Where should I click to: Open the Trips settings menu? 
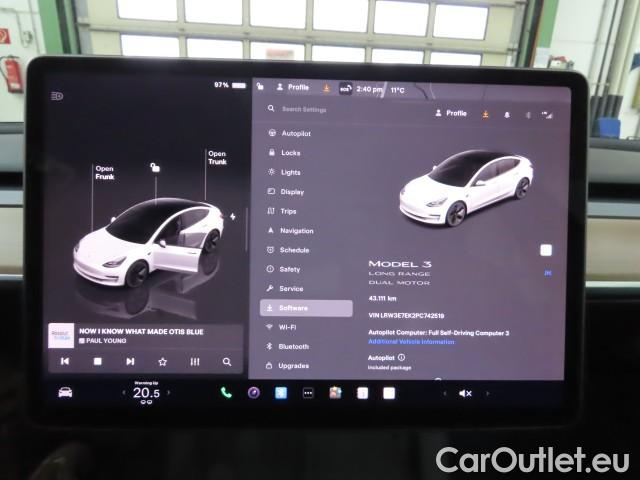[282, 211]
